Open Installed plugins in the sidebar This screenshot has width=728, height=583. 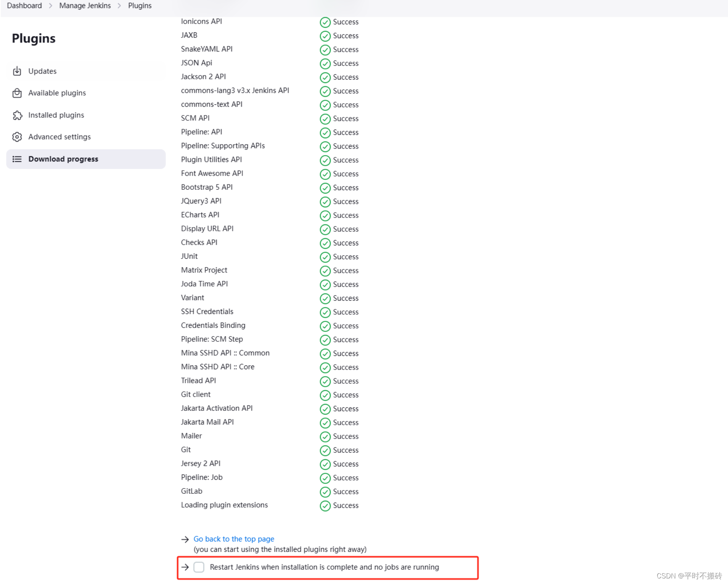click(x=86, y=115)
